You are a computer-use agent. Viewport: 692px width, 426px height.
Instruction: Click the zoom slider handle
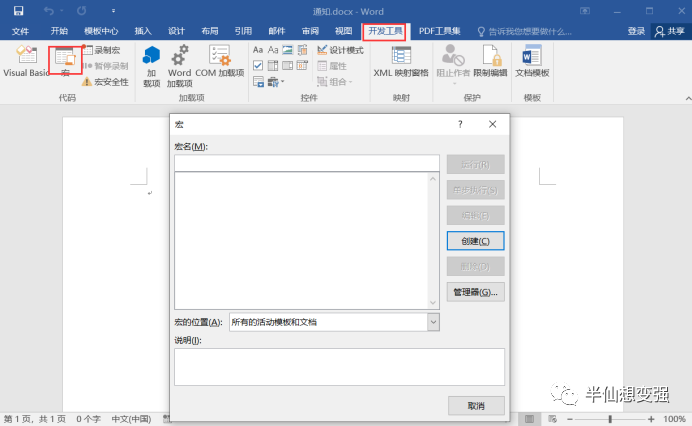pyautogui.click(x=610, y=419)
